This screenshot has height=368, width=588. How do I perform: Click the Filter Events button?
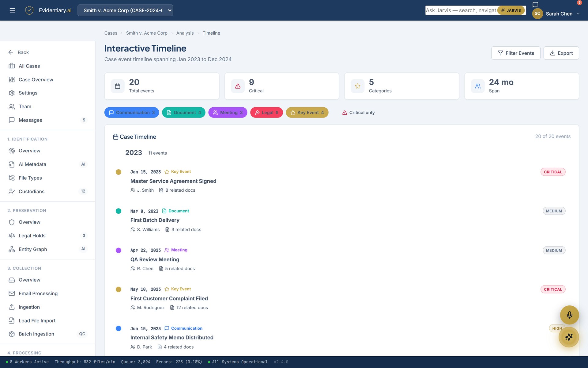516,53
